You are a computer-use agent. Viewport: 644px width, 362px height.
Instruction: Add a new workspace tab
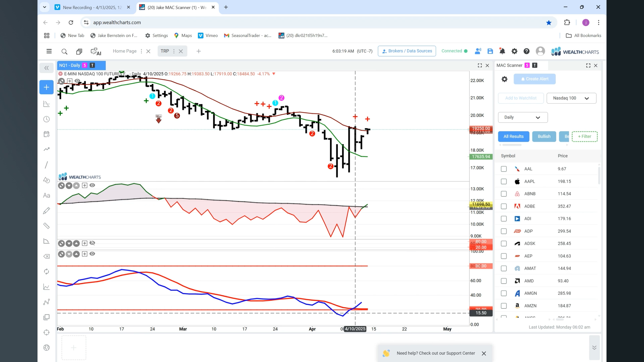199,51
